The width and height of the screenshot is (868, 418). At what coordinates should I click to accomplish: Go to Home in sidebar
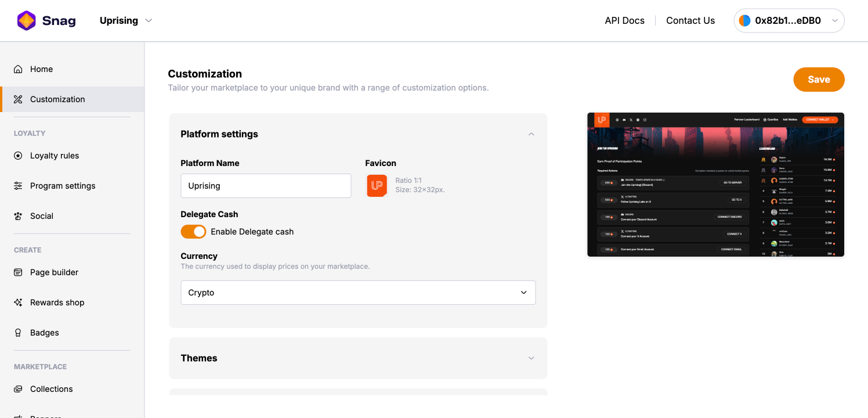(72, 69)
